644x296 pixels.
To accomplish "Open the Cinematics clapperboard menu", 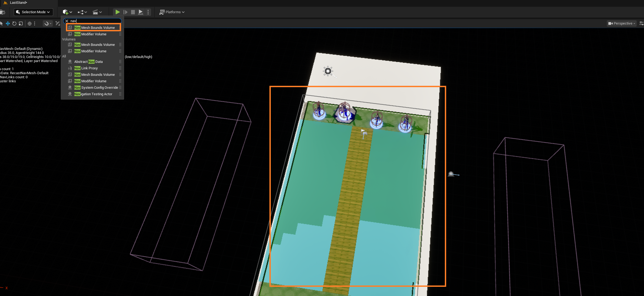I will (x=97, y=12).
